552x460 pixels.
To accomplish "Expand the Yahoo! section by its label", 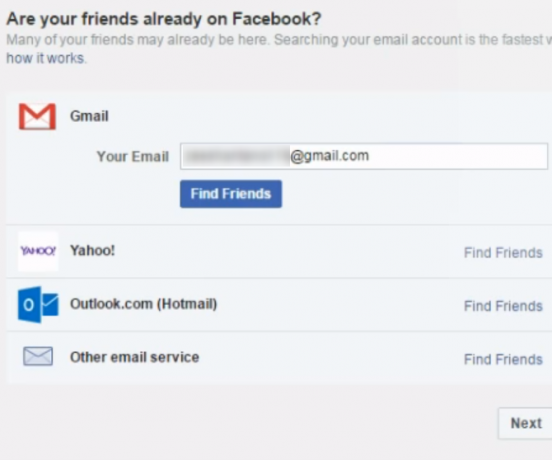I will (93, 251).
